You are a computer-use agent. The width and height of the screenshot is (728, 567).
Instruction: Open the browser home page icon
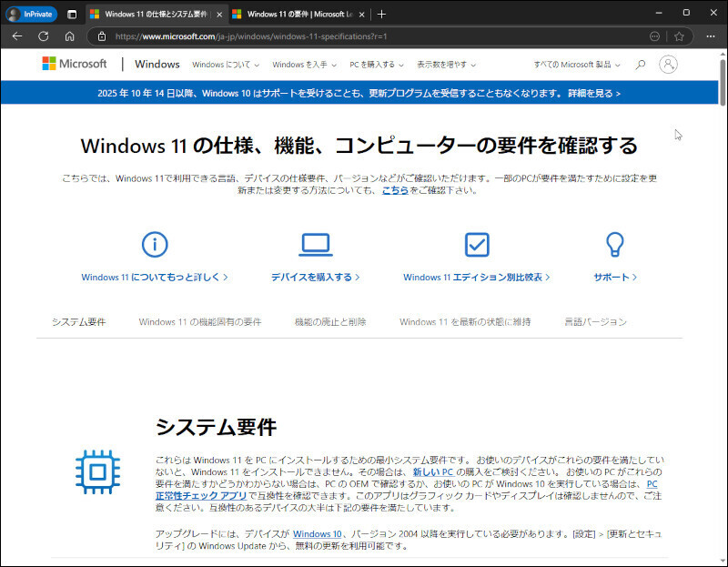70,36
